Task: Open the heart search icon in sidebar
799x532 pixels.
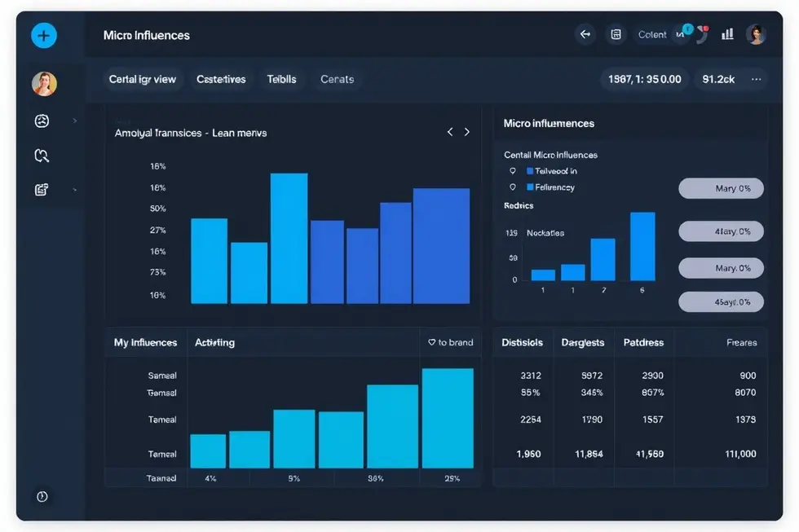Action: [x=42, y=156]
